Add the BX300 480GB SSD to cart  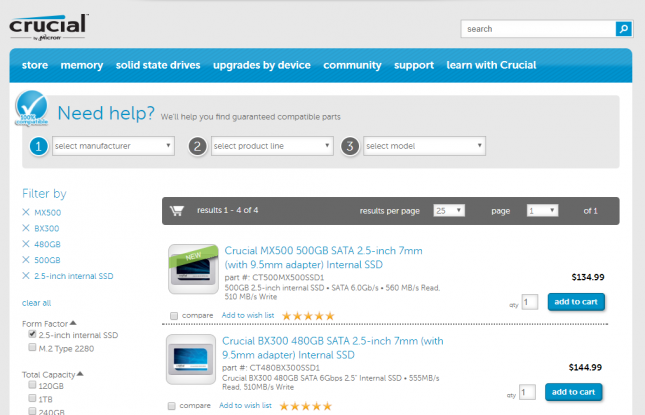pos(573,392)
